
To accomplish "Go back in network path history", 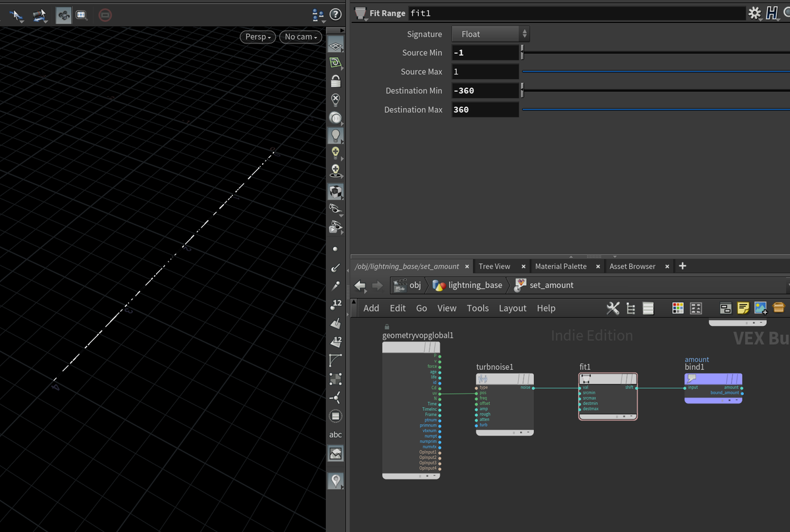I will 360,285.
